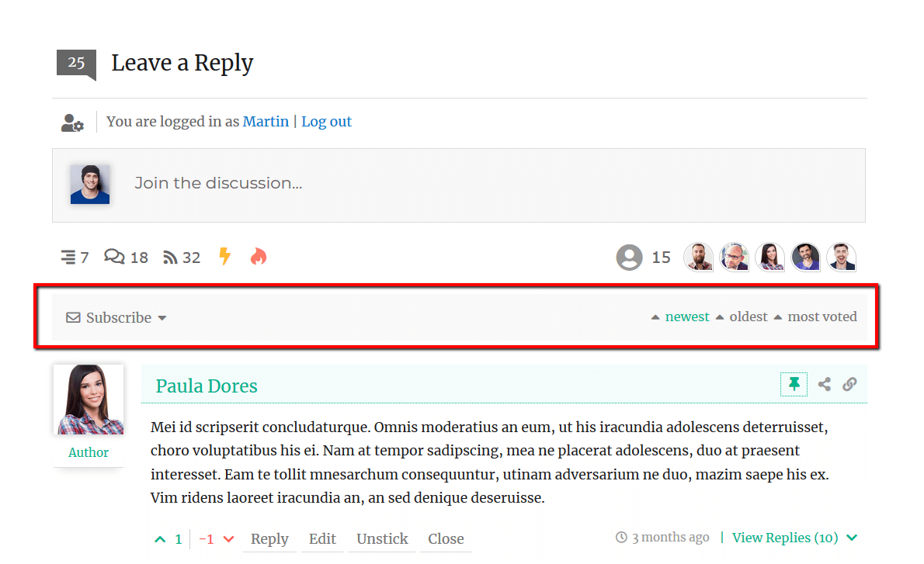Click the lightning bolt hot threads icon
Screen dimensions: 924x564
point(224,257)
